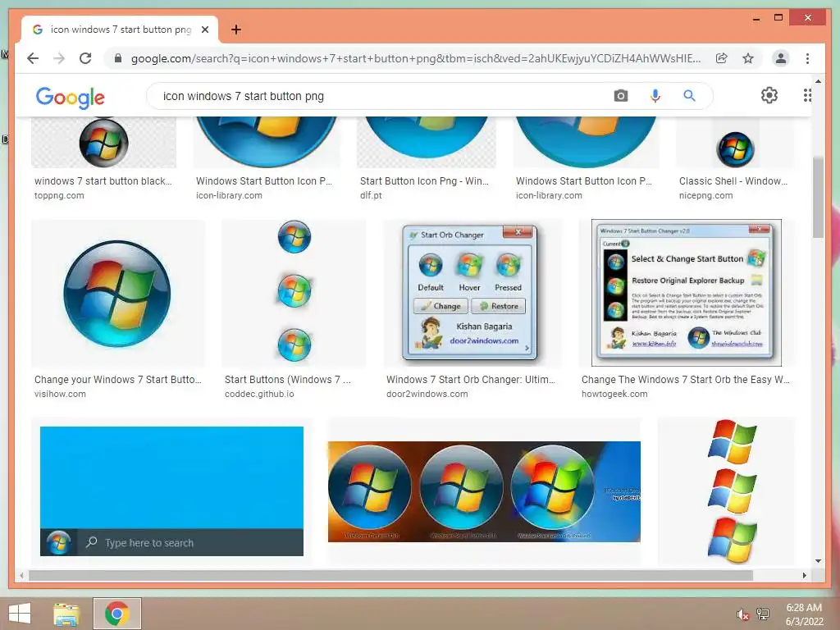Click the Windows Start button in taskbar

pos(20,614)
